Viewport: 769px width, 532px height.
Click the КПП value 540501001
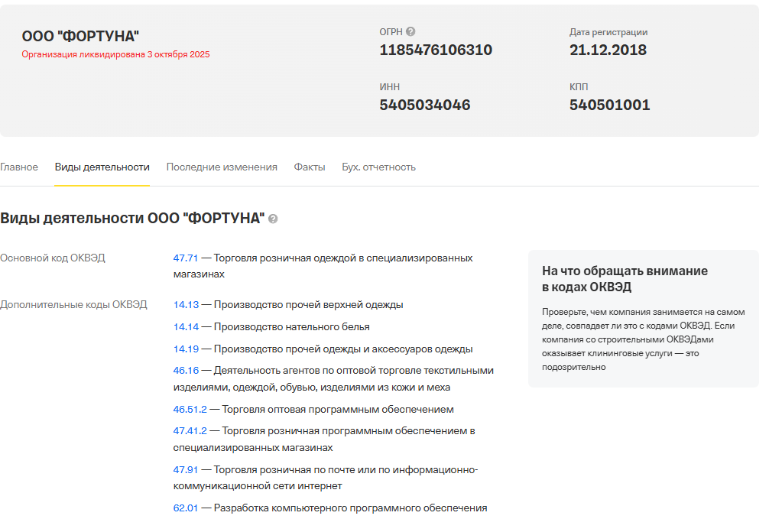[x=609, y=105]
